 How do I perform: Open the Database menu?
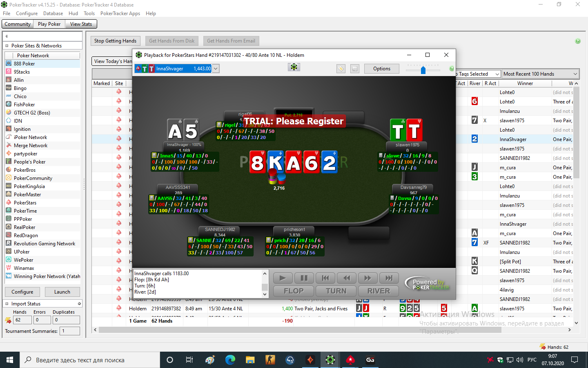click(x=53, y=13)
